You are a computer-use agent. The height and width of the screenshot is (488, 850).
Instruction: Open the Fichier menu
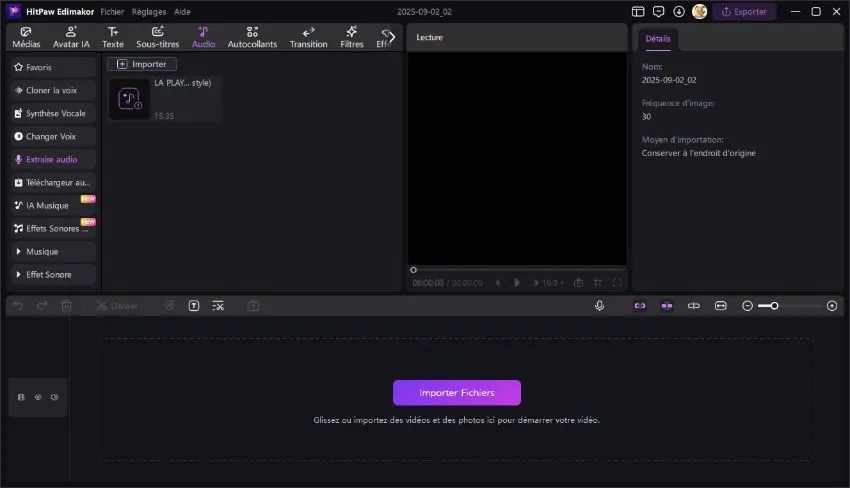pyautogui.click(x=112, y=11)
